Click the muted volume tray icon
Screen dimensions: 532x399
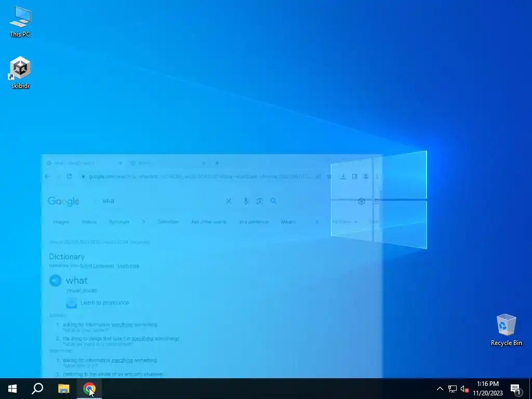tap(464, 389)
